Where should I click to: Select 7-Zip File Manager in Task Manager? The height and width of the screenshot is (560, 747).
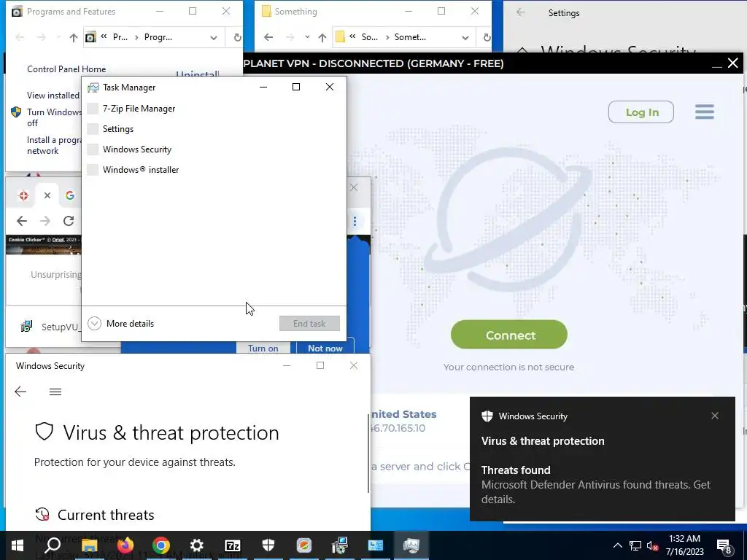click(x=214, y=109)
